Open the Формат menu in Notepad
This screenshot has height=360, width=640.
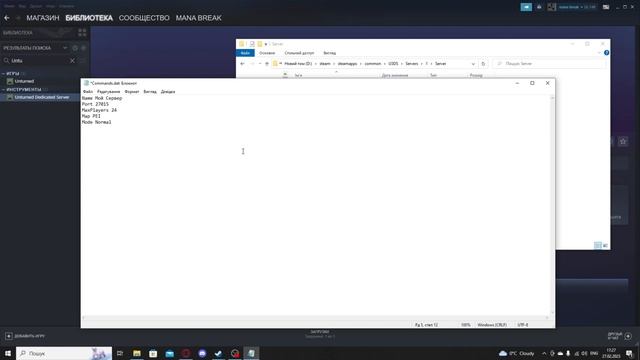(132, 91)
